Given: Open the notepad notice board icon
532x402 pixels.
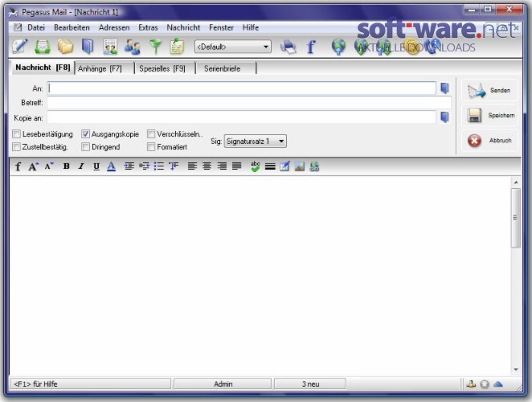Looking at the screenshot, I should 177,46.
